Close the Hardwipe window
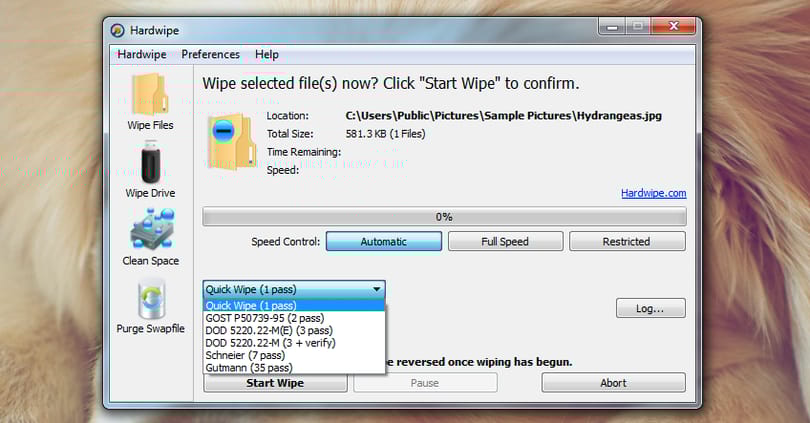Image resolution: width=810 pixels, height=423 pixels. 674,26
